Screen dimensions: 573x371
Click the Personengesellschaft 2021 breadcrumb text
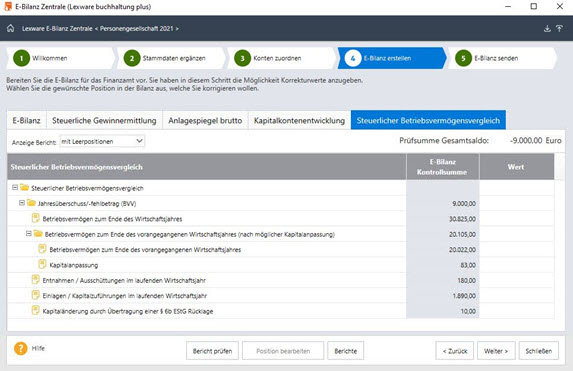[x=137, y=29]
